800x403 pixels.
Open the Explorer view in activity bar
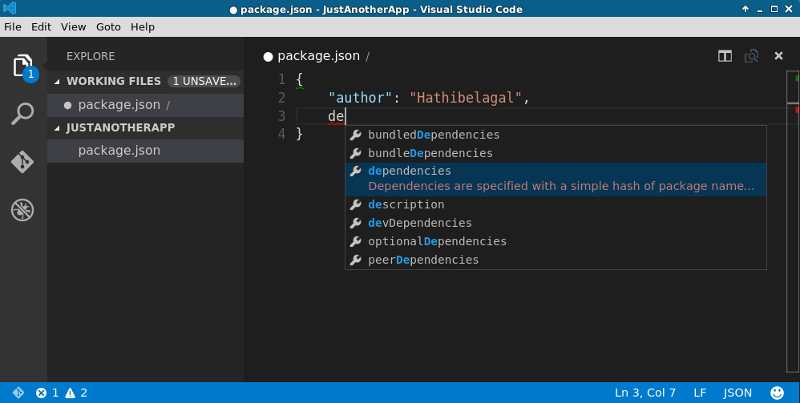point(22,66)
